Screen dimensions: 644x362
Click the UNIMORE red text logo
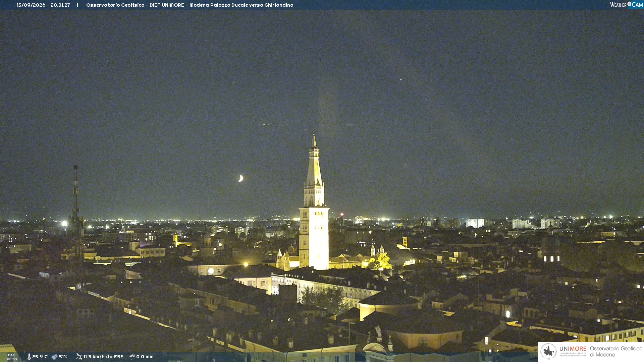(573, 349)
